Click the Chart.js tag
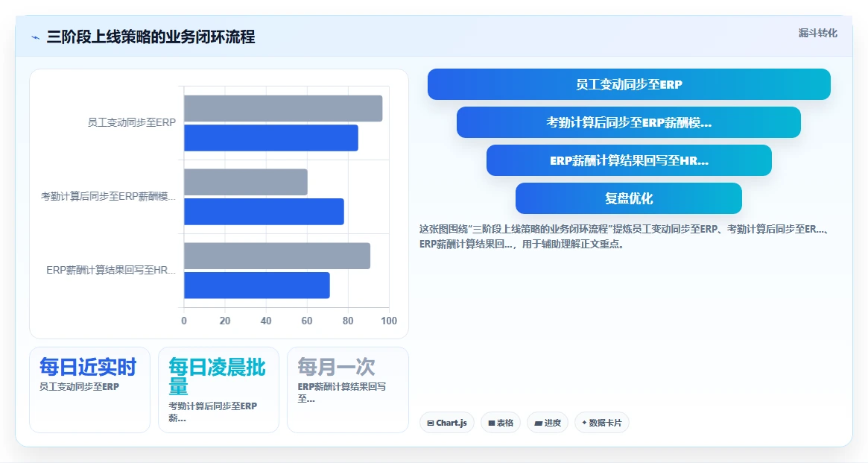This screenshot has width=868, height=463. 447,423
